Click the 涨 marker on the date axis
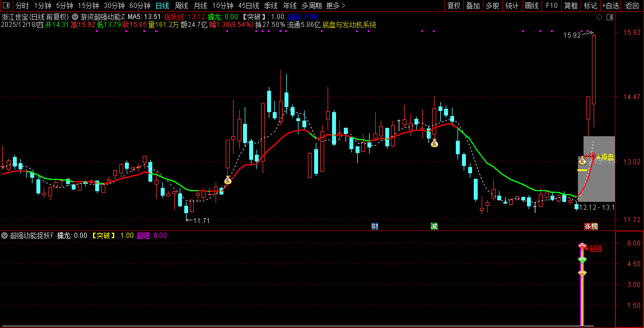Screen dimensions: 644x328 588,226
